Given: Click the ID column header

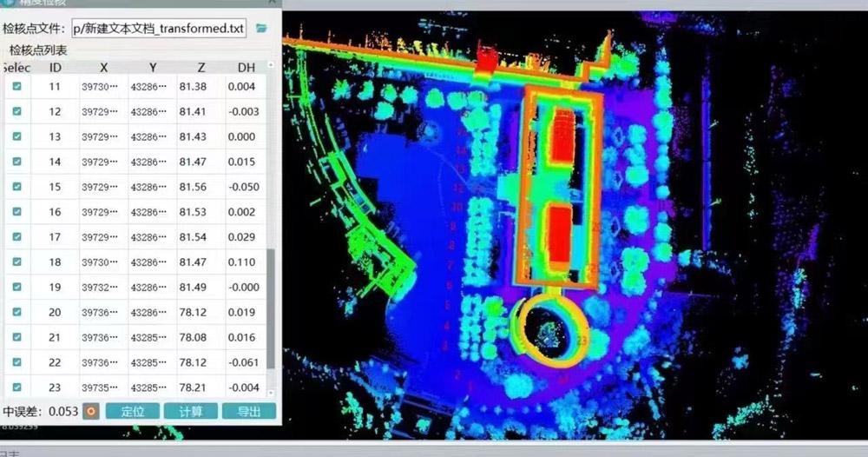Looking at the screenshot, I should click(x=55, y=68).
